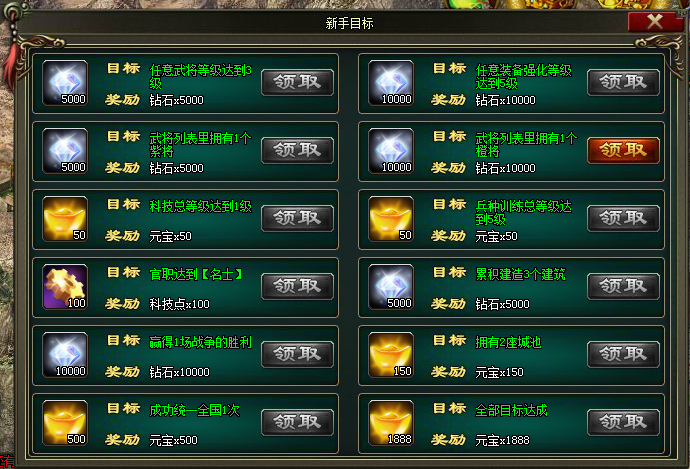
Task: Click the 10000 diamond icon for 赢得1场战争的胜利
Action: click(x=65, y=355)
